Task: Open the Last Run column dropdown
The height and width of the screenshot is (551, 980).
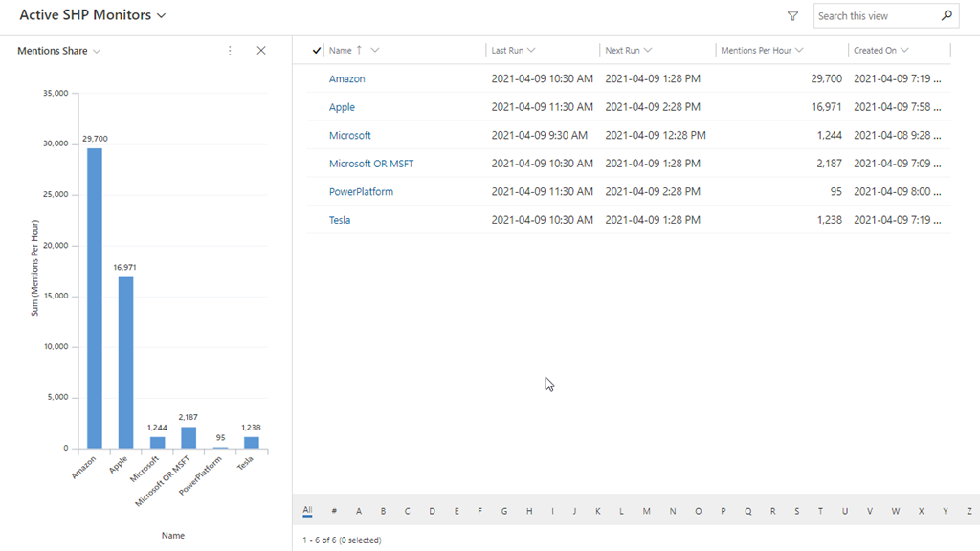Action: pyautogui.click(x=531, y=50)
